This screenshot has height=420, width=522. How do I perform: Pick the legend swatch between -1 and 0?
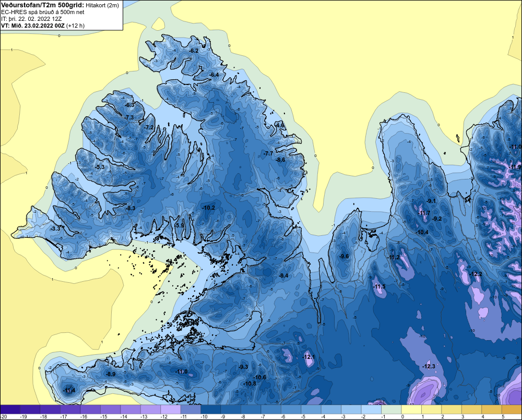(391, 410)
